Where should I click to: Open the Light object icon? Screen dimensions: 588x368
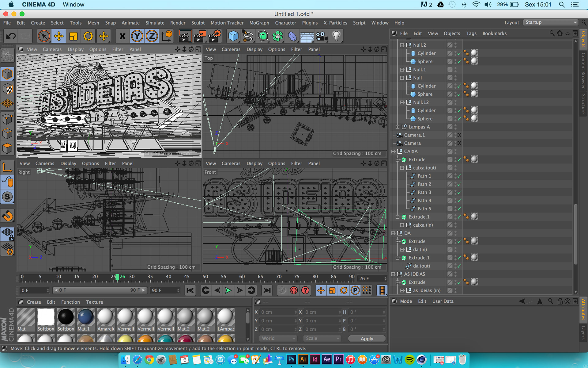pyautogui.click(x=336, y=36)
